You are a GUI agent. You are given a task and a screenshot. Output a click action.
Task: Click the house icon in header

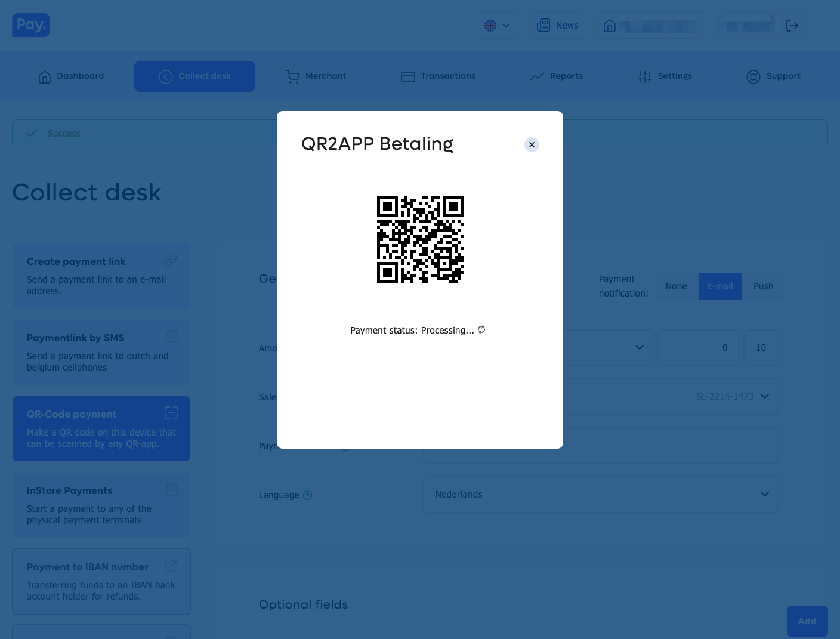point(610,26)
